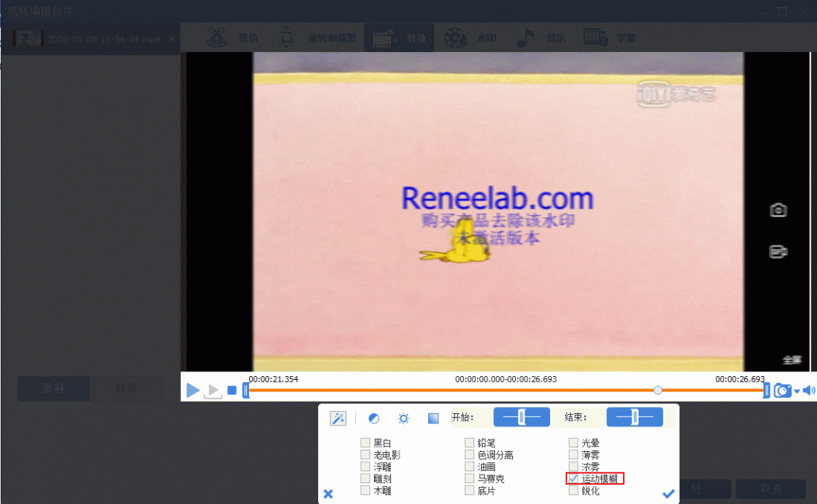This screenshot has height=504, width=817.
Task: Check the 雕刻 engrave effect
Action: (x=365, y=478)
